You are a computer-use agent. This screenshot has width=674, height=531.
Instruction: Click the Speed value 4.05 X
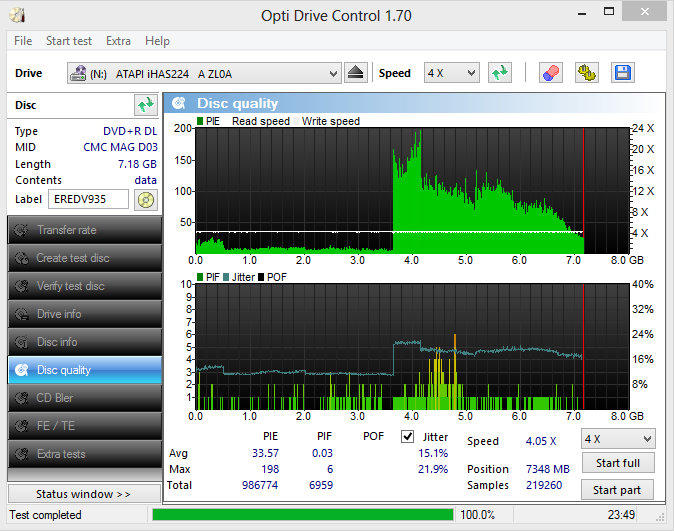click(x=541, y=441)
